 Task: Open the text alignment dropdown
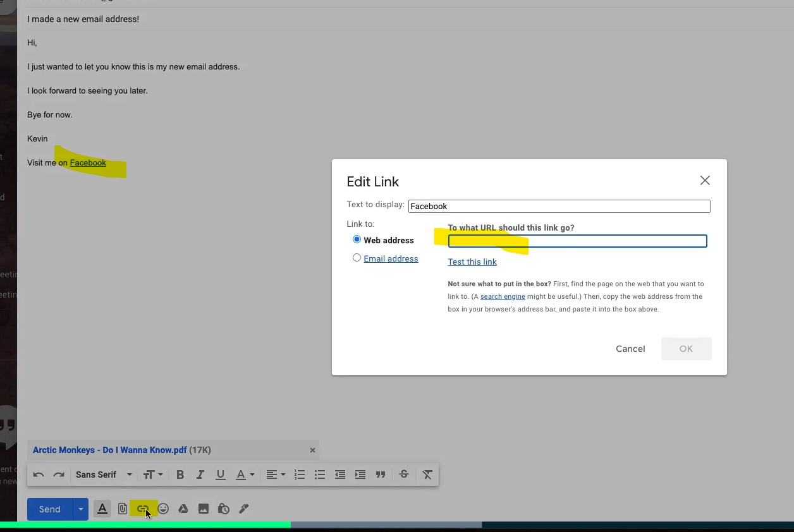276,475
